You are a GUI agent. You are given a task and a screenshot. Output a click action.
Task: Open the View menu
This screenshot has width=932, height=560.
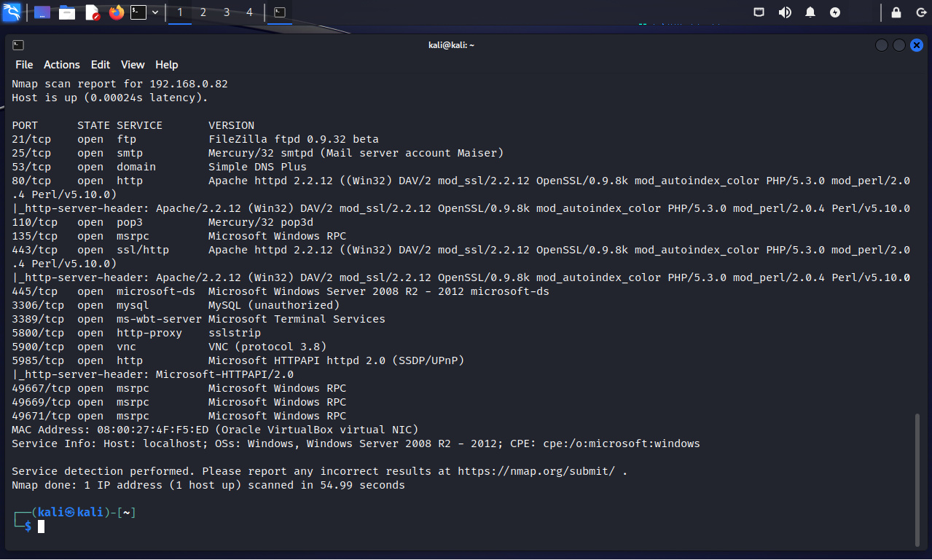click(x=133, y=65)
